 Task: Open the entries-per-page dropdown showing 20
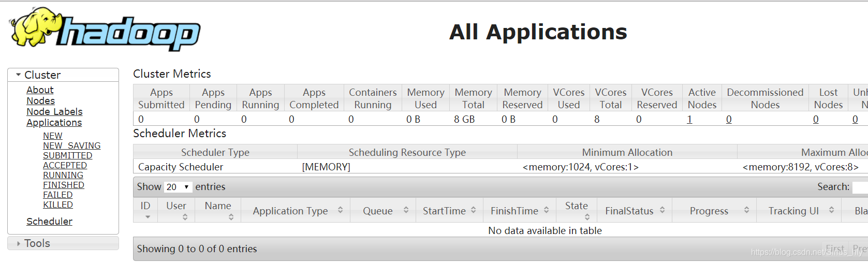tap(178, 187)
